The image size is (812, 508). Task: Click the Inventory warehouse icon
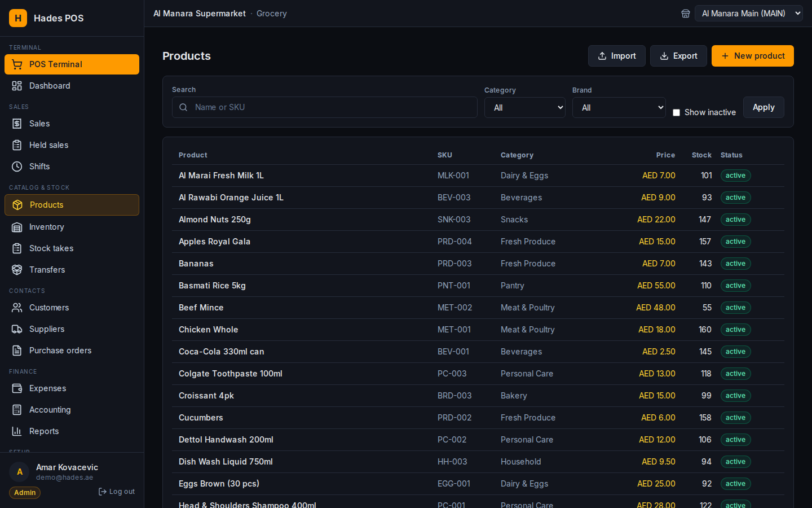(x=17, y=227)
